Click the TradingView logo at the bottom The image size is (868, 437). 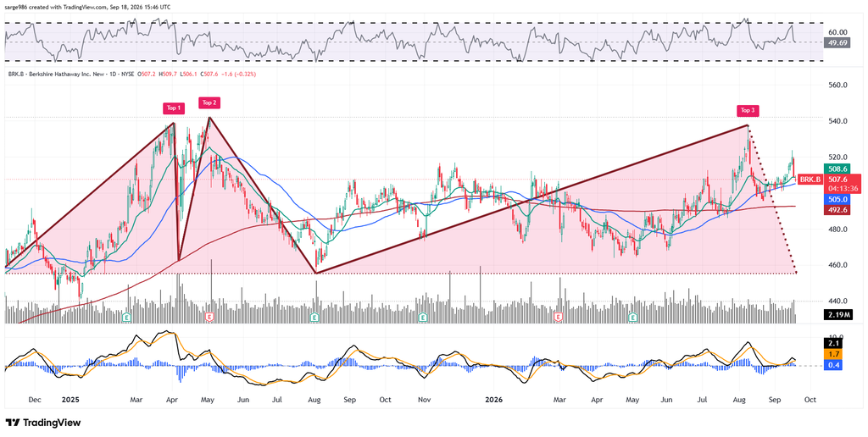tap(43, 423)
